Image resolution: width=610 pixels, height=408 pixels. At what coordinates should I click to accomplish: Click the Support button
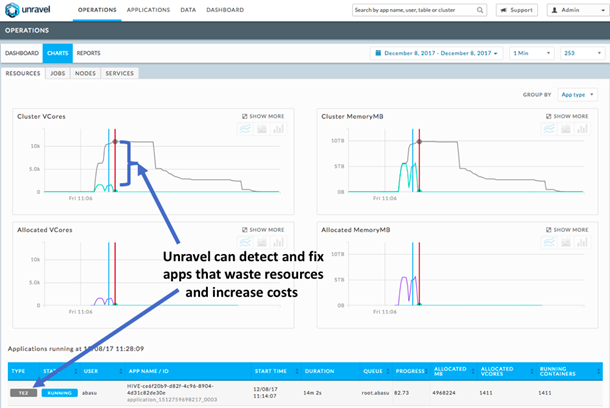[517, 10]
